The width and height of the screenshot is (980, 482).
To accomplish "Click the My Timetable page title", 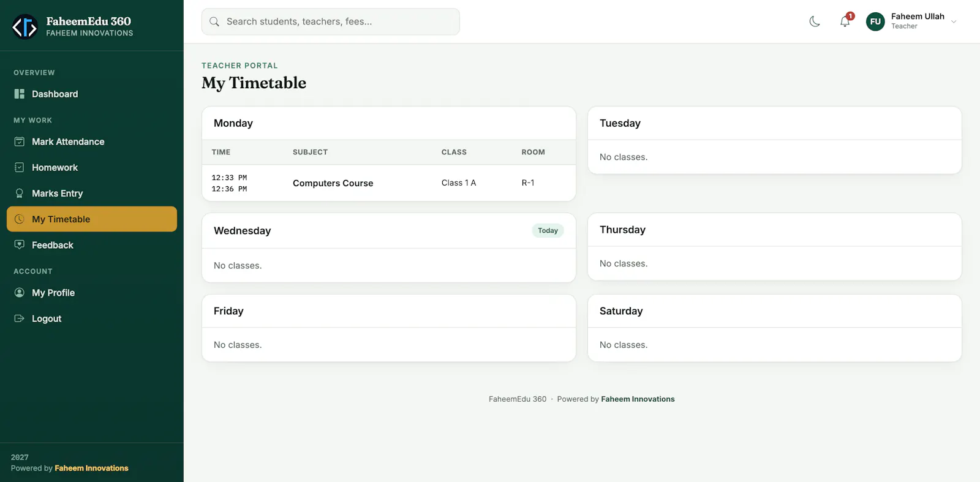I will pyautogui.click(x=254, y=83).
